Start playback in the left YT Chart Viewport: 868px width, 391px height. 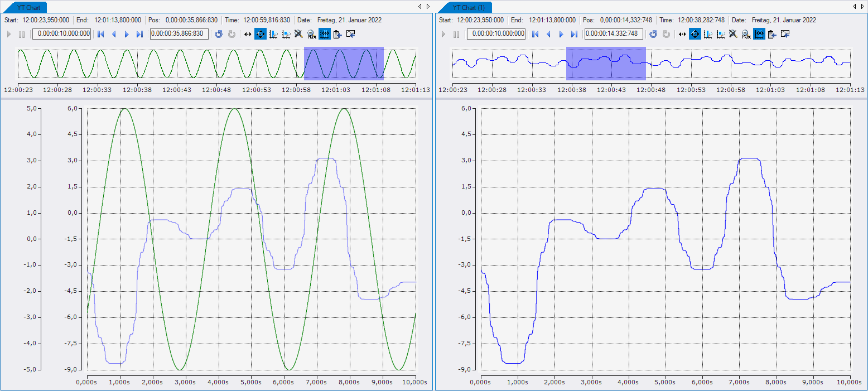(x=9, y=34)
